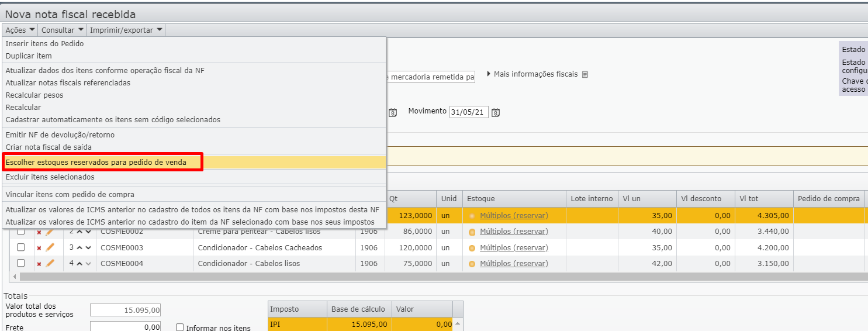Choose Excluir itens selecionados
Viewport: 868px width, 331px height.
pos(193,177)
